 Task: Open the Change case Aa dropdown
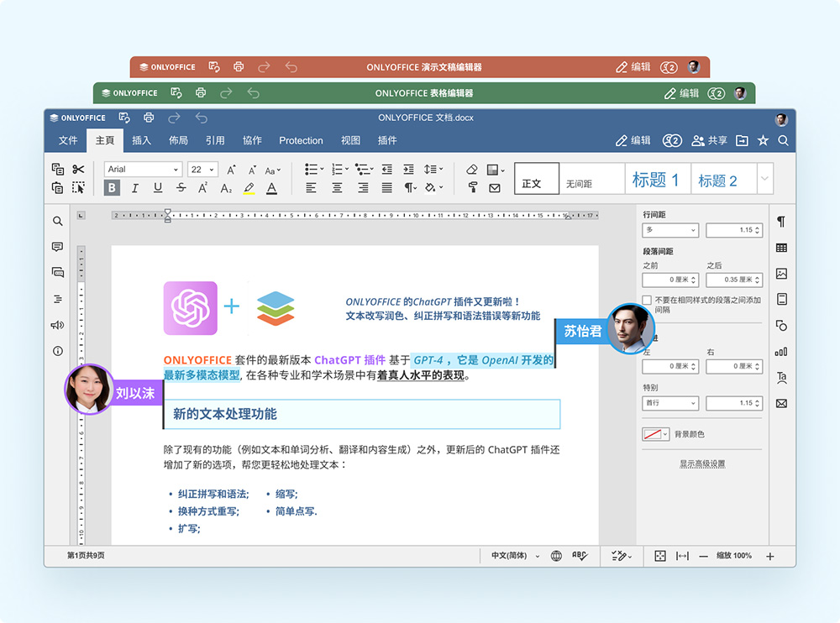point(272,170)
